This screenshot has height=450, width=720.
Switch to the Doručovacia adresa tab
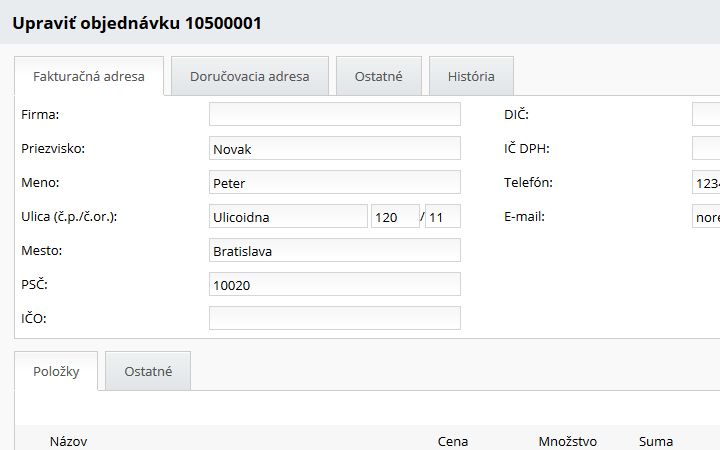click(249, 76)
